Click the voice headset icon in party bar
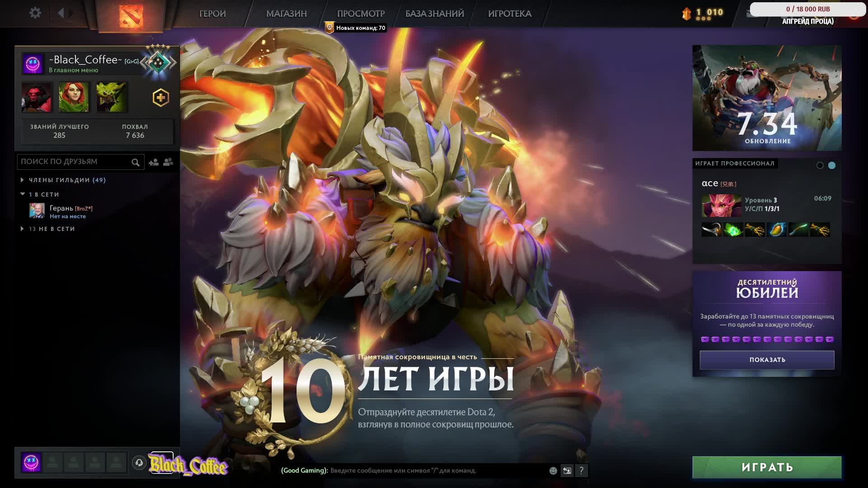The width and height of the screenshot is (868, 488). [139, 463]
